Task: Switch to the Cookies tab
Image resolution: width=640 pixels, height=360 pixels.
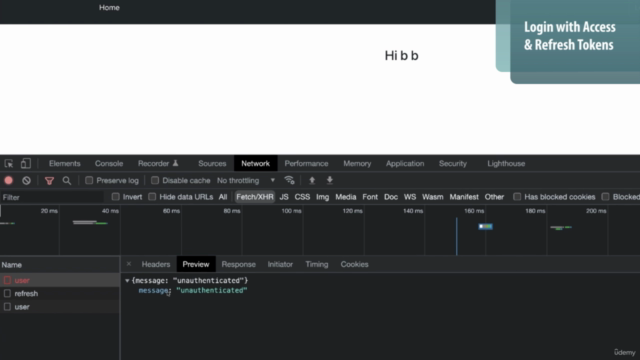Action: pyautogui.click(x=355, y=264)
